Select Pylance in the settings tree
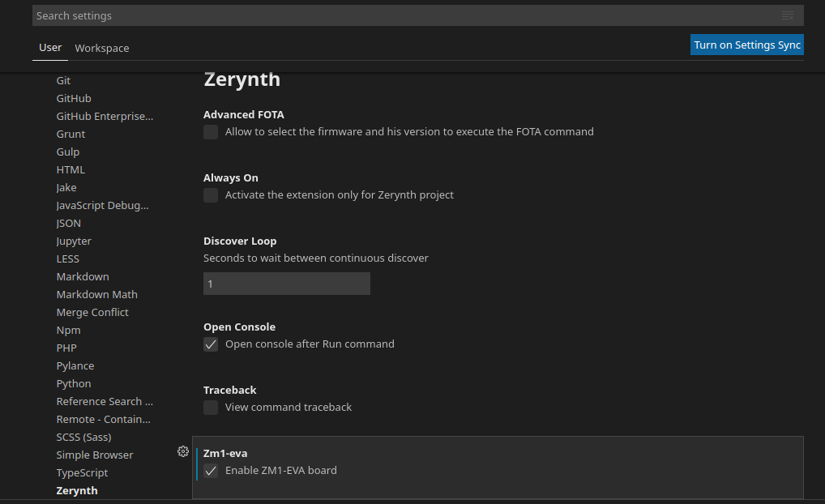825x504 pixels. 75,366
